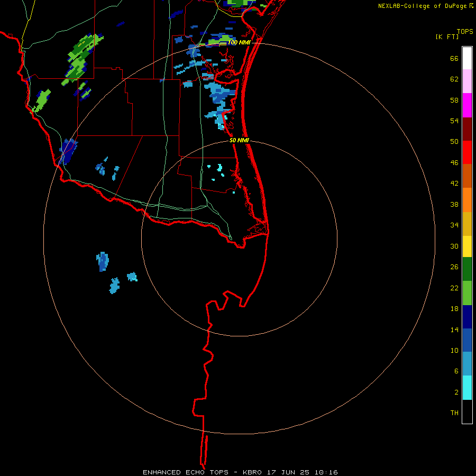
Task: Click the dark green legend swatch
Action: pos(467,269)
